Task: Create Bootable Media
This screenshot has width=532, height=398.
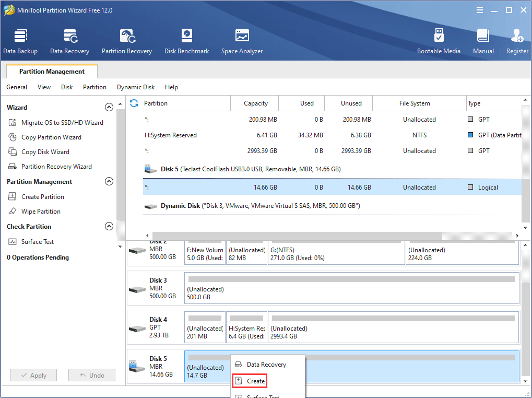Action: 439,41
